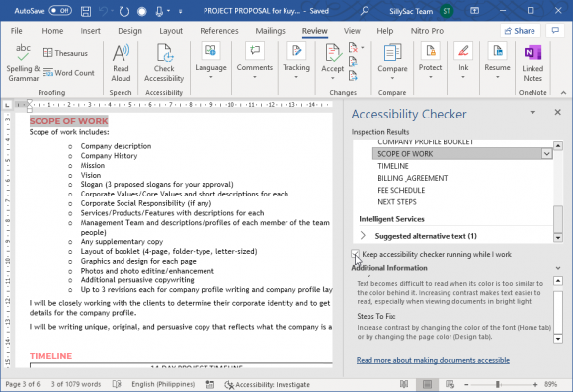Click English (Philippines) language status

point(163,384)
